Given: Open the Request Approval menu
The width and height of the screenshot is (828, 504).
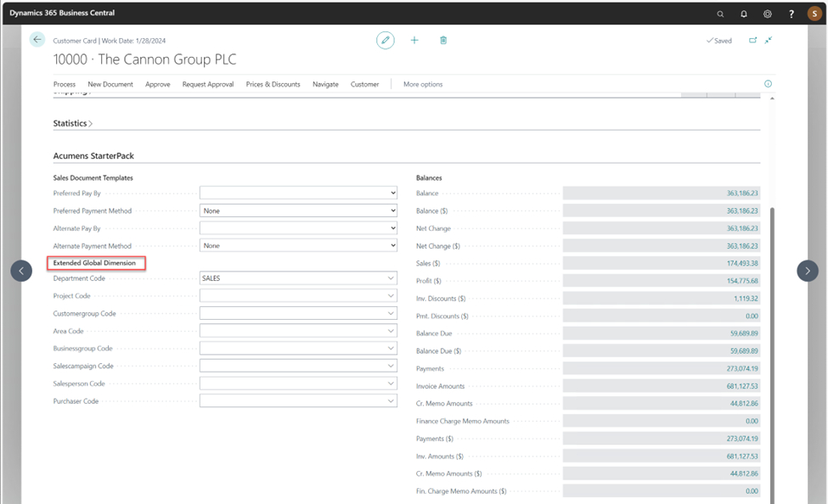Looking at the screenshot, I should 208,85.
